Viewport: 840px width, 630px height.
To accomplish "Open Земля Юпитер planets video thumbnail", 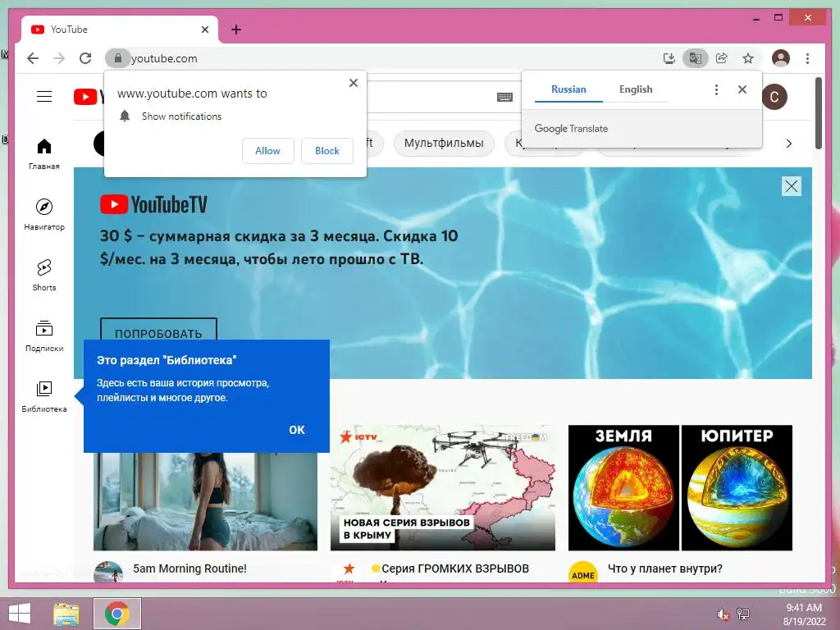I will click(x=680, y=488).
